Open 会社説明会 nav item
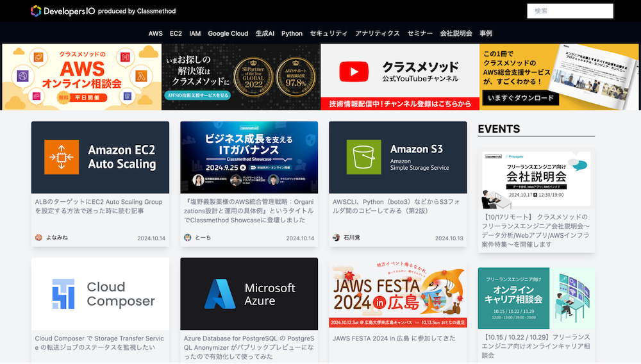The image size is (641, 364). (x=456, y=33)
